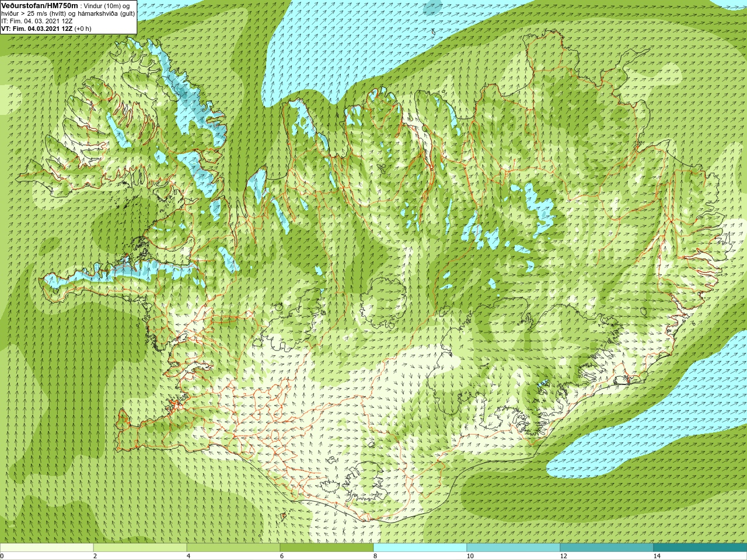The image size is (747, 560).
Task: Select the 8–10 m/s light cyan legend swatch
Action: (420, 548)
